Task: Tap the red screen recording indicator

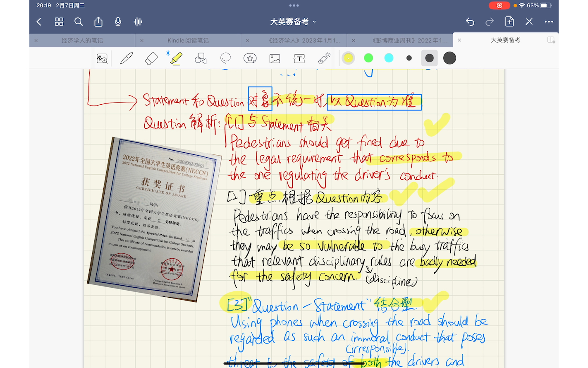Action: (x=500, y=5)
